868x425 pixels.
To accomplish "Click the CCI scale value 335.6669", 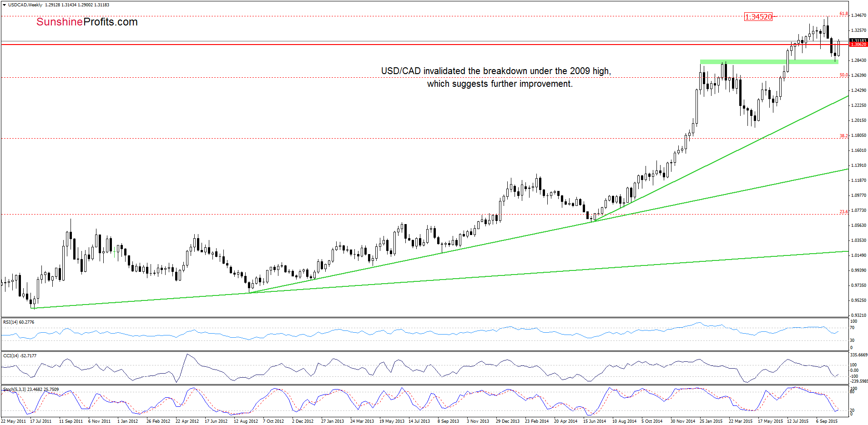I will (x=859, y=355).
